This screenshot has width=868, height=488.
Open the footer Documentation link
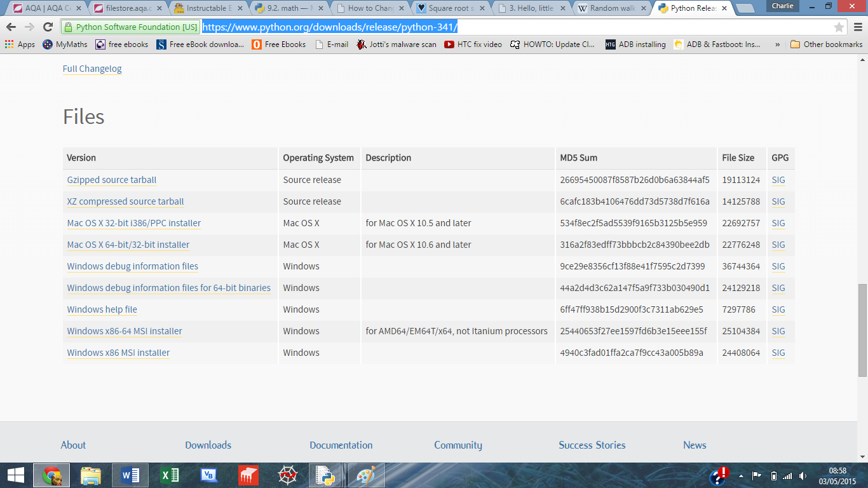(341, 445)
